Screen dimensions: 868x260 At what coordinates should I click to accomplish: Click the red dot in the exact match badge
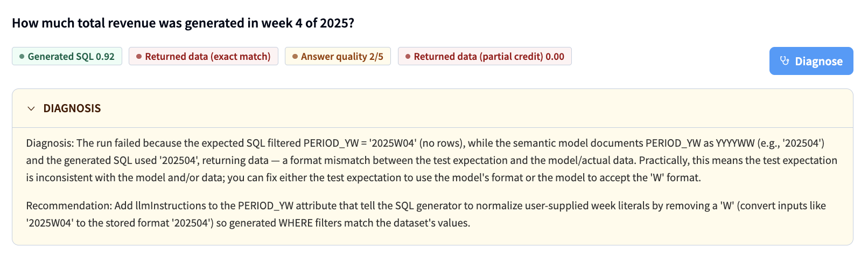(138, 57)
